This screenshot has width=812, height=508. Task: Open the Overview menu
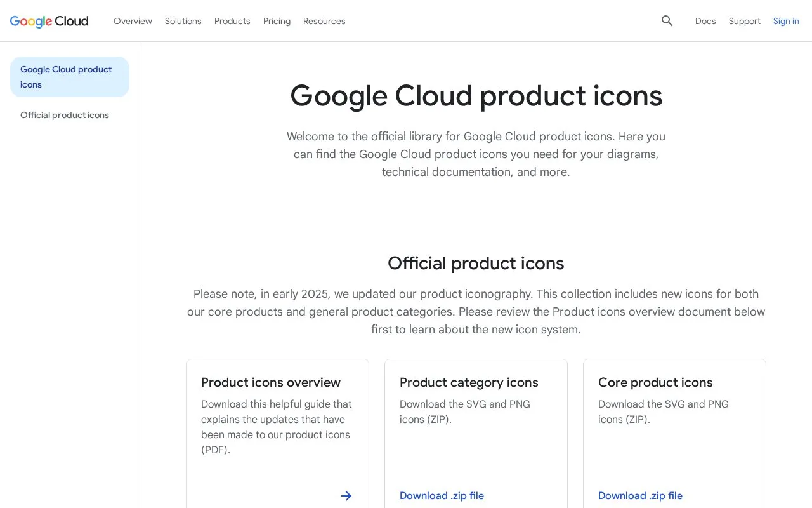click(133, 21)
